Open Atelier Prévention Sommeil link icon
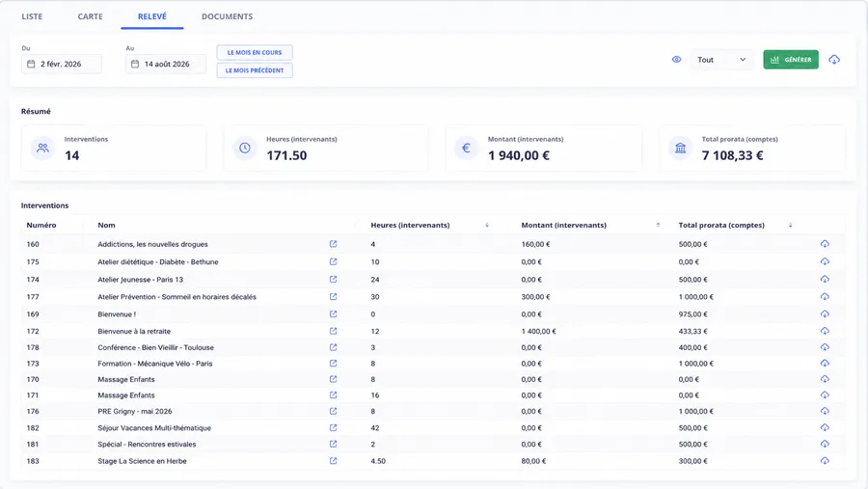The width and height of the screenshot is (868, 489). (x=334, y=297)
